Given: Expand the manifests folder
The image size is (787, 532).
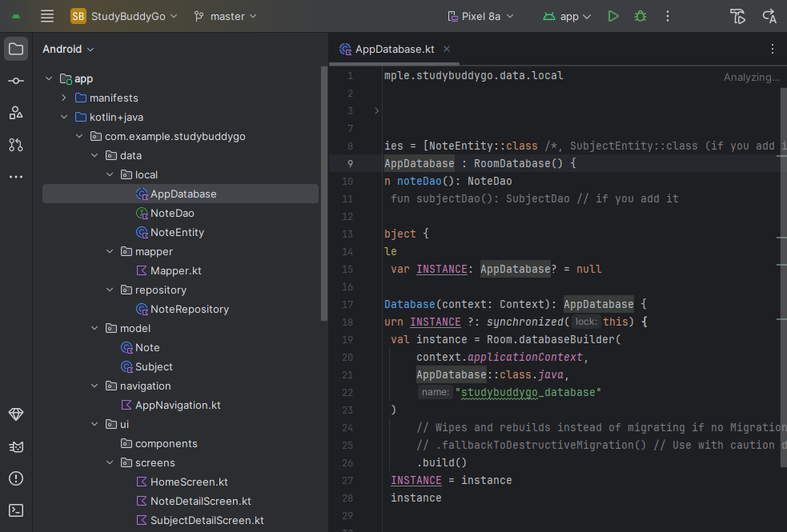Looking at the screenshot, I should pyautogui.click(x=64, y=98).
